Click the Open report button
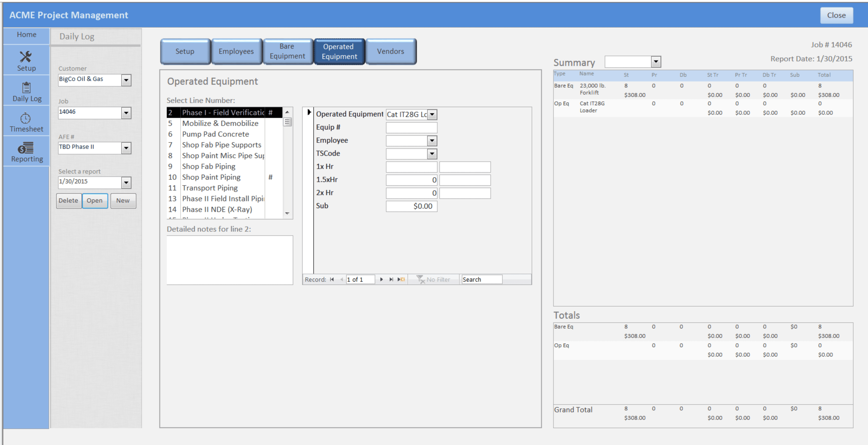 click(x=95, y=201)
